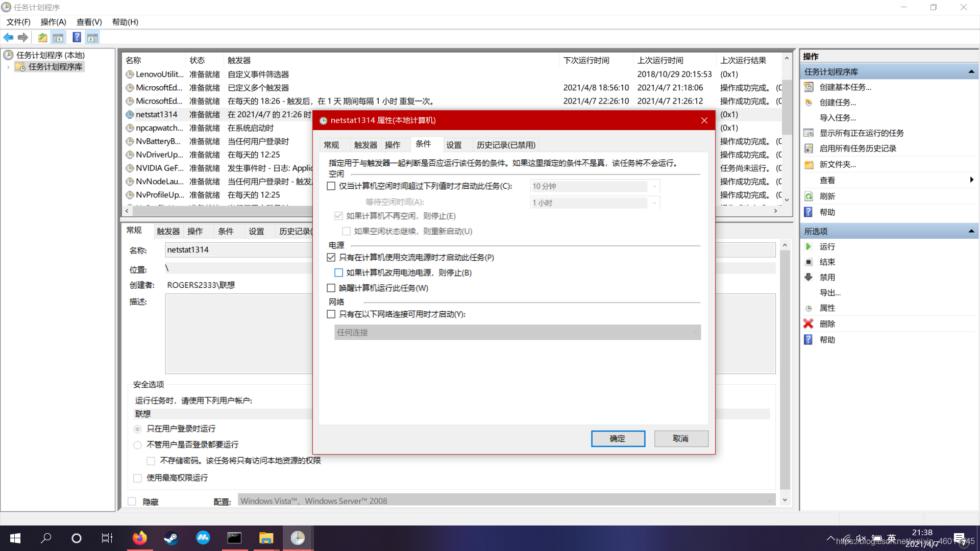Collapse the 任务计划程序库 actions section

971,72
